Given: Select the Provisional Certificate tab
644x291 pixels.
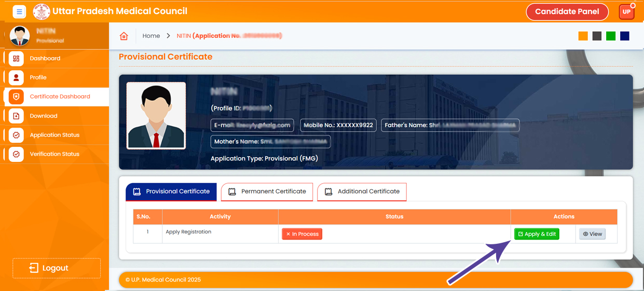Looking at the screenshot, I should 171,191.
